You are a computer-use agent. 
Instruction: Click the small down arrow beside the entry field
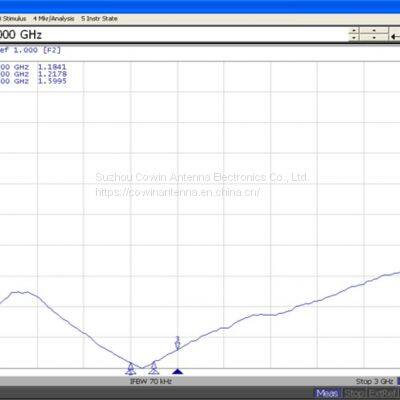pos(353,38)
